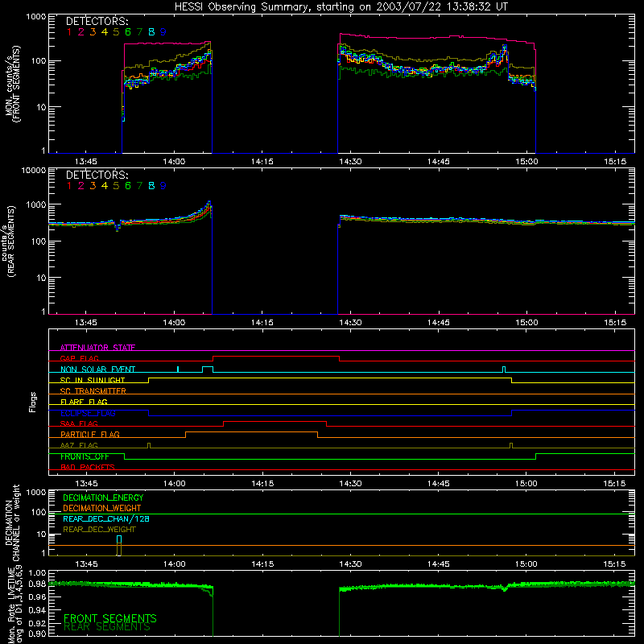Click FRONT SEGMENTS legend in livetime plot

pyautogui.click(x=110, y=618)
